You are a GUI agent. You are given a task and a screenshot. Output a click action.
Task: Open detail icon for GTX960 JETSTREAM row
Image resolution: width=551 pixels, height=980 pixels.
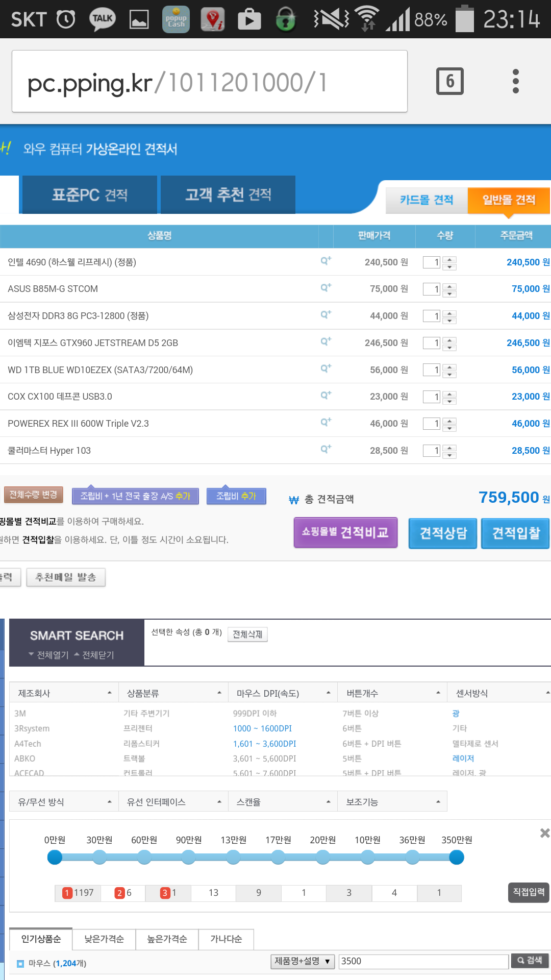tap(325, 342)
